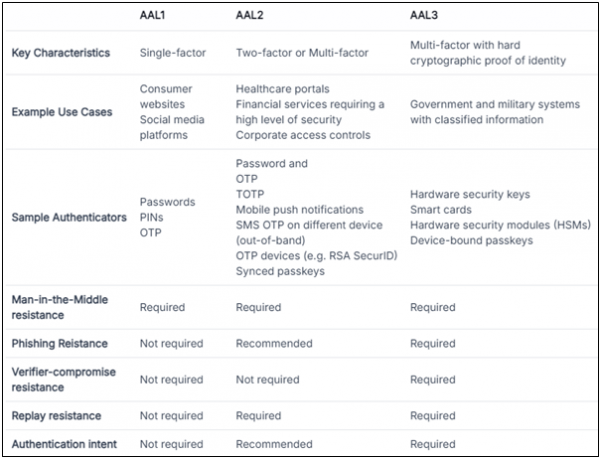
Task: Click the AAL2 column header
Action: coord(252,18)
